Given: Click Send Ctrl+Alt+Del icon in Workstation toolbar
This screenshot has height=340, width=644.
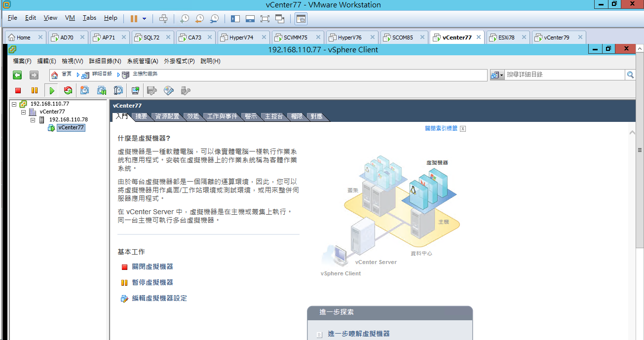Looking at the screenshot, I should [x=163, y=18].
